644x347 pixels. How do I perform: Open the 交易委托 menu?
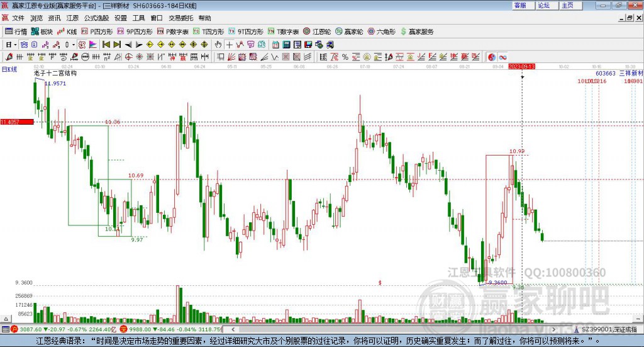[x=180, y=18]
